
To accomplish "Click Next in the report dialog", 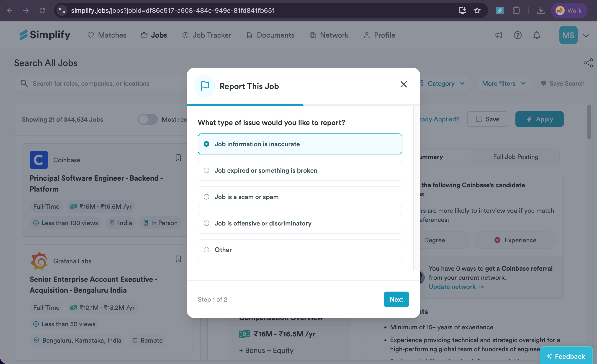I will (x=396, y=299).
